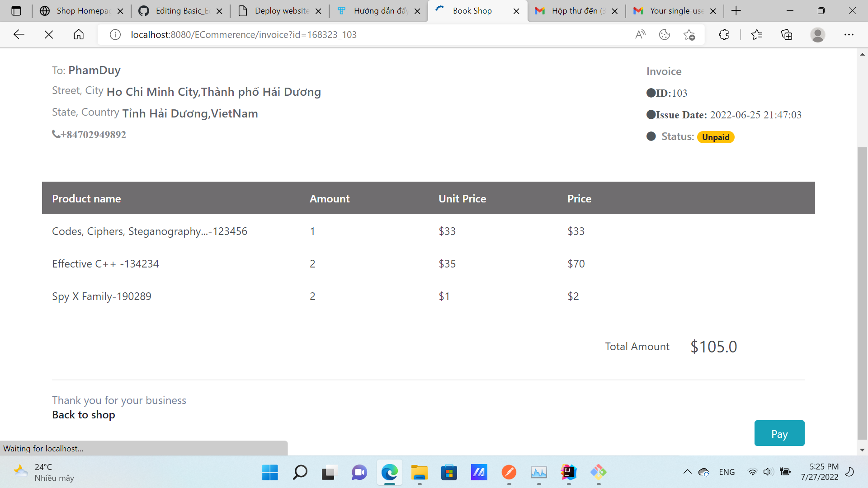Screen dimensions: 868x488
Task: Click the Unpaid status badge
Action: coord(716,137)
